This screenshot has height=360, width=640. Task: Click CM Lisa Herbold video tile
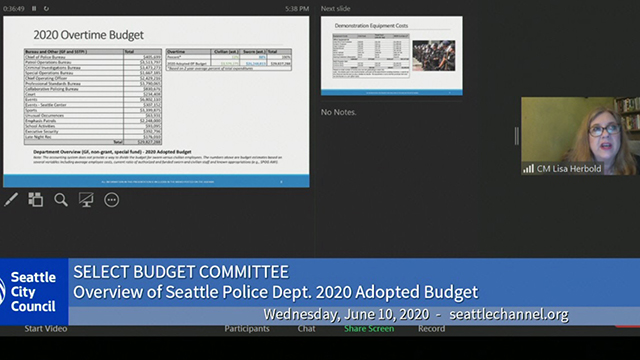click(580, 136)
